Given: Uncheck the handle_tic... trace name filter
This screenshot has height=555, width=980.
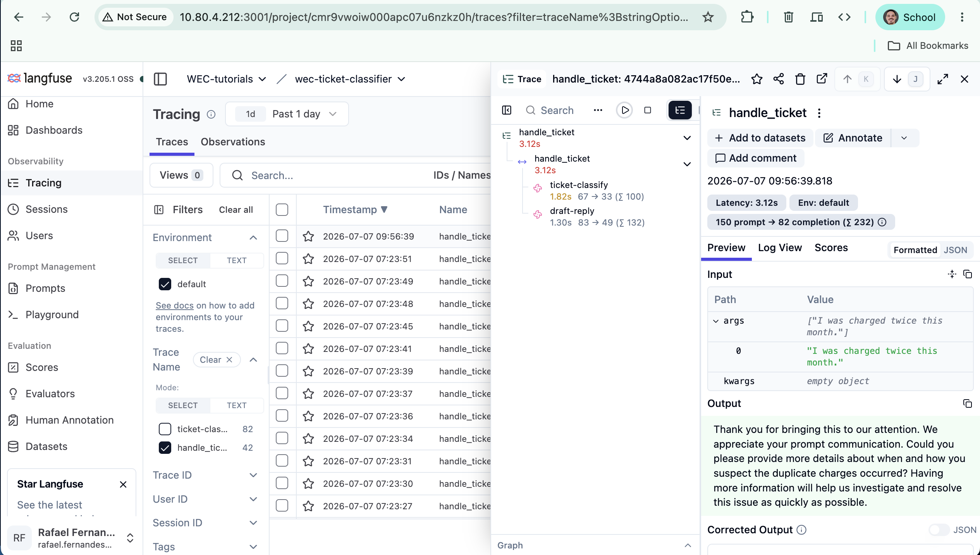Looking at the screenshot, I should pyautogui.click(x=165, y=448).
